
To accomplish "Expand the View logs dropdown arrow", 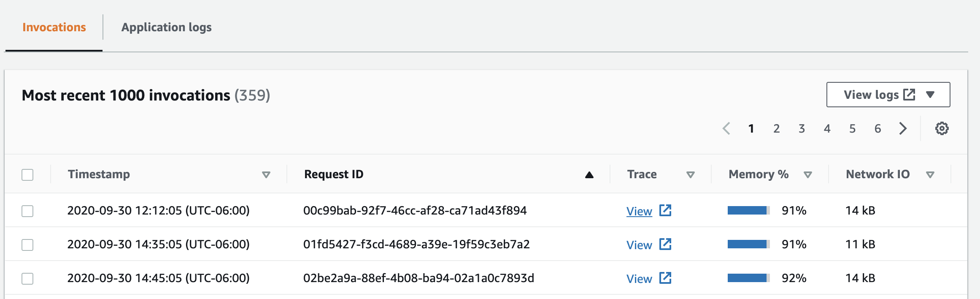I will [930, 95].
